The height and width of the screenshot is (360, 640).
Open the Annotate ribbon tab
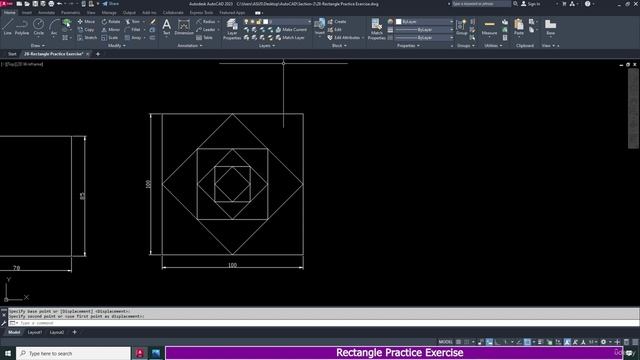(46, 13)
